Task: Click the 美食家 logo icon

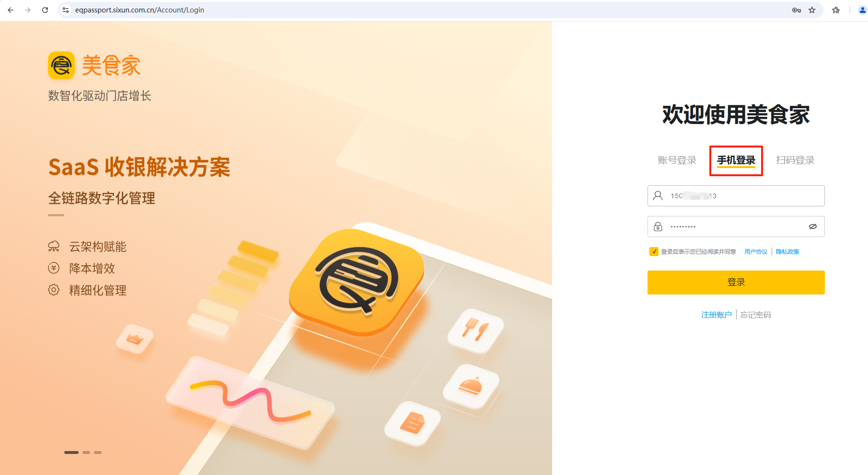Action: 61,65
